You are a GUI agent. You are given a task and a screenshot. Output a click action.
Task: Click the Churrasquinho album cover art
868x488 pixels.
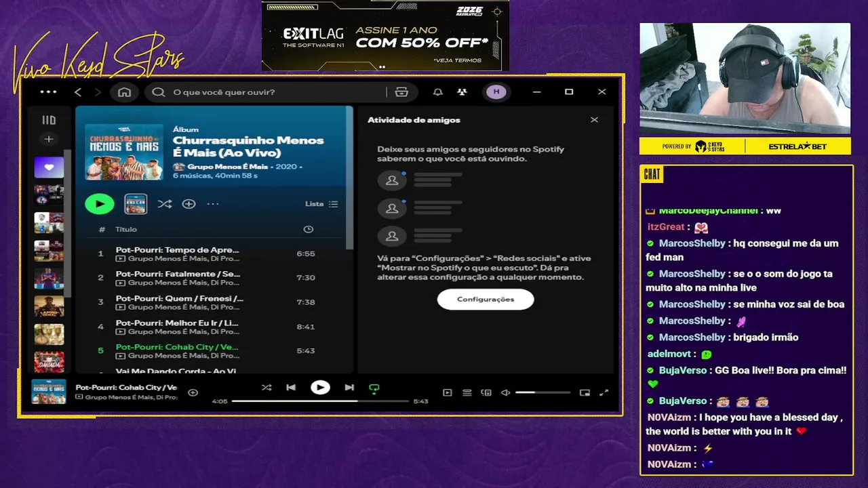tap(124, 152)
